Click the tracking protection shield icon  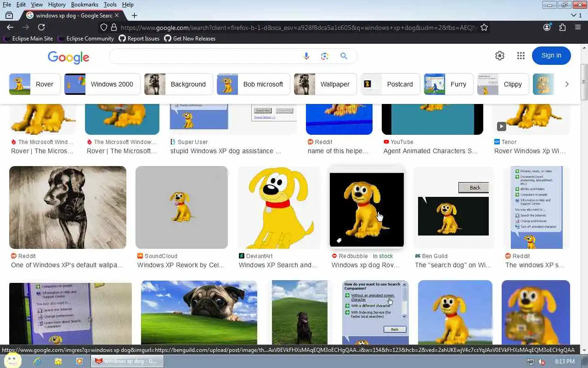(104, 27)
